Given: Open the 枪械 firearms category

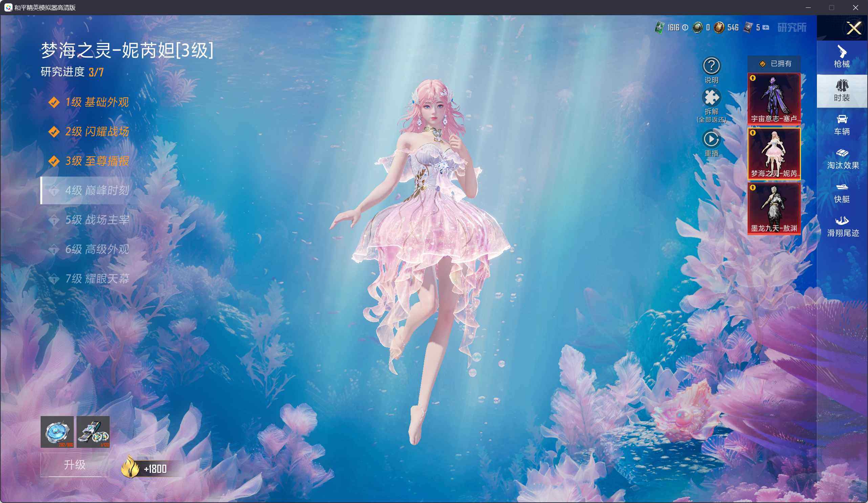Looking at the screenshot, I should point(842,57).
